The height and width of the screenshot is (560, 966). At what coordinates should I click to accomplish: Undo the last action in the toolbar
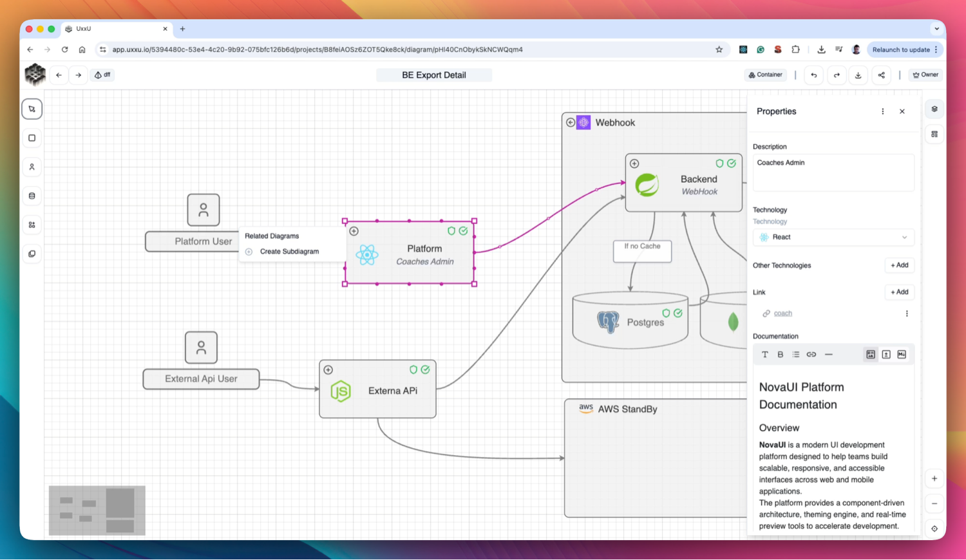click(814, 75)
